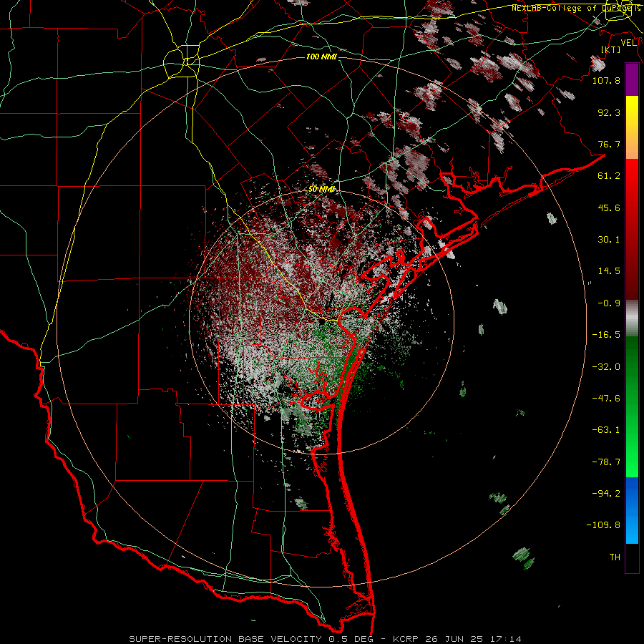Screen dimensions: 644x644
Task: Click the -109.8 value on velocity scale
Action: (x=603, y=525)
